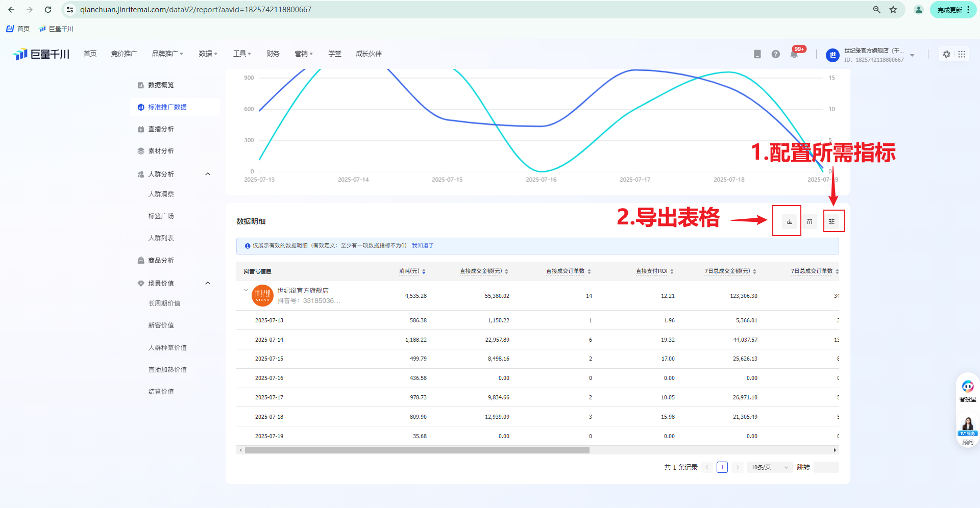This screenshot has width=980, height=508.
Task: Open the 数据 top menu
Action: pyautogui.click(x=208, y=54)
